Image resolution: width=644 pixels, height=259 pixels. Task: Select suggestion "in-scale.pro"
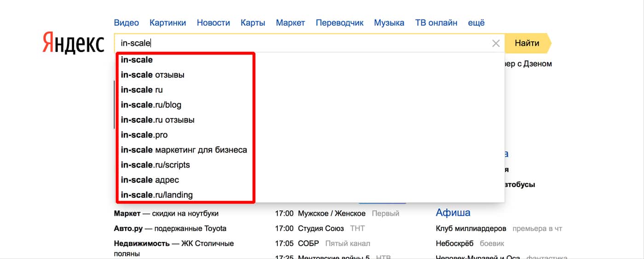coord(310,135)
